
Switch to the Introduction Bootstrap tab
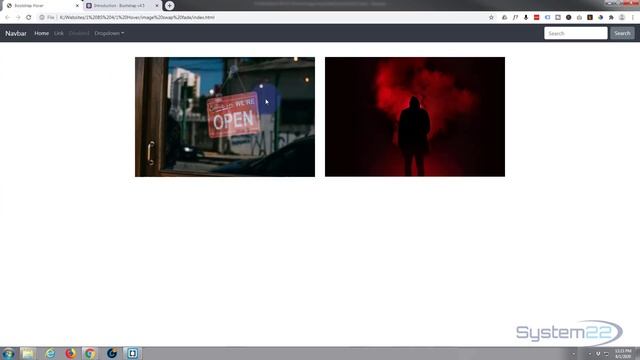119,6
